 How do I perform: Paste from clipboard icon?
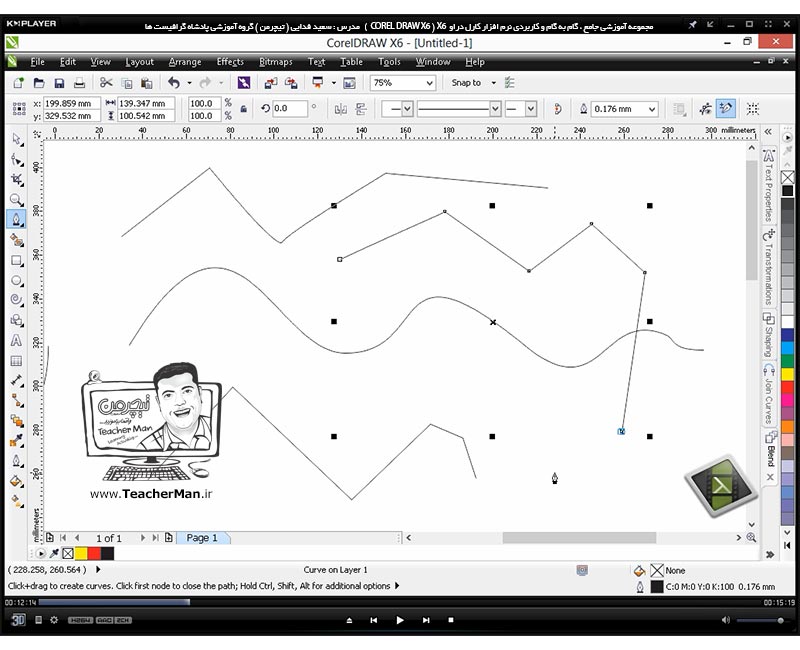[x=147, y=83]
